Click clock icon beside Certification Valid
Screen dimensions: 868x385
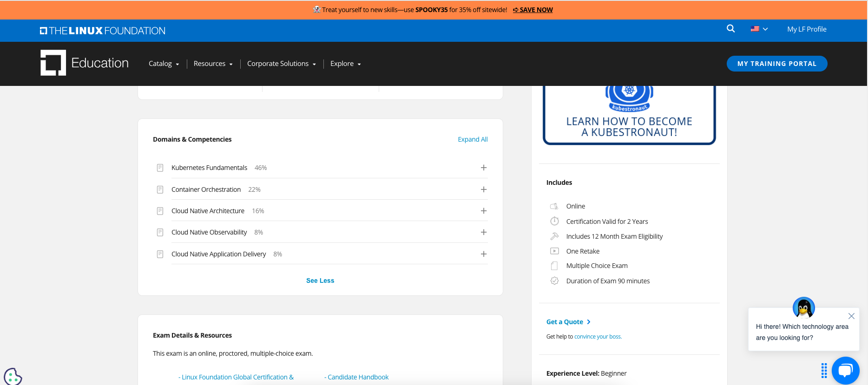tap(554, 221)
